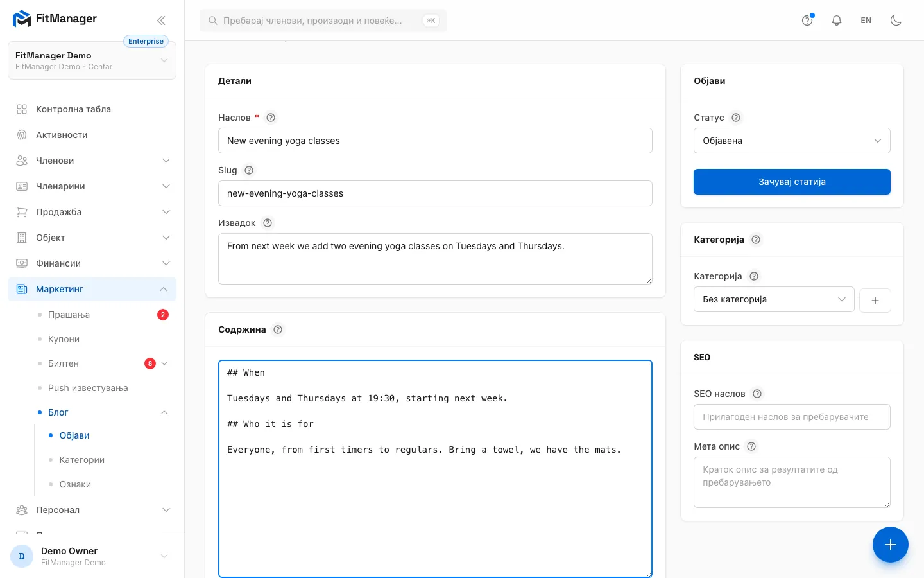This screenshot has width=924, height=578.
Task: Click the floating blue plus button
Action: coord(890,545)
